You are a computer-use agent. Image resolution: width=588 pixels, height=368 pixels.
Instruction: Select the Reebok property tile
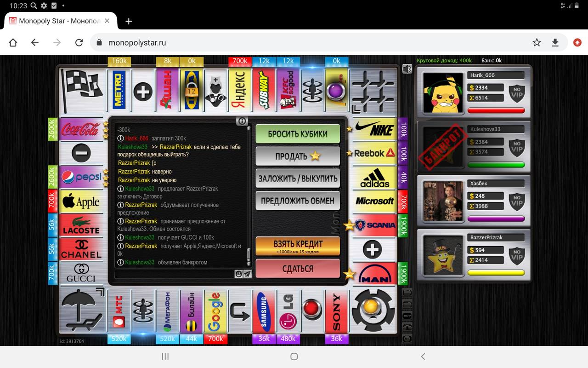tap(375, 153)
